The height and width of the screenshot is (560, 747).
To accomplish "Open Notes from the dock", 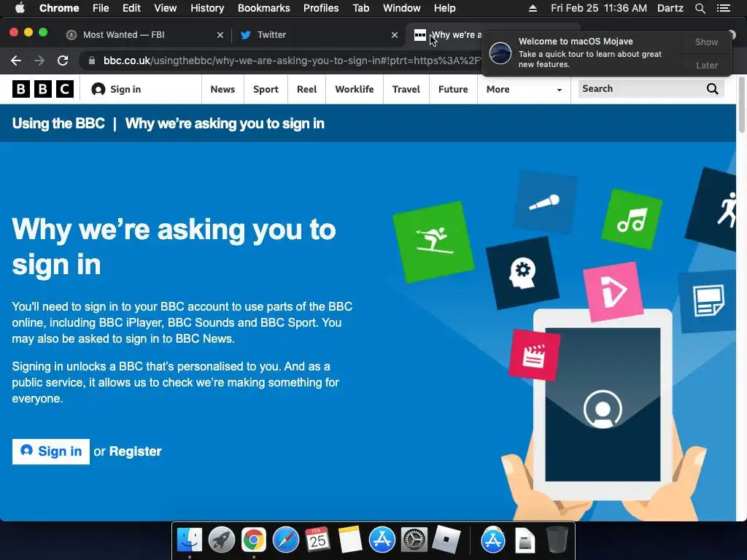I will point(350,540).
